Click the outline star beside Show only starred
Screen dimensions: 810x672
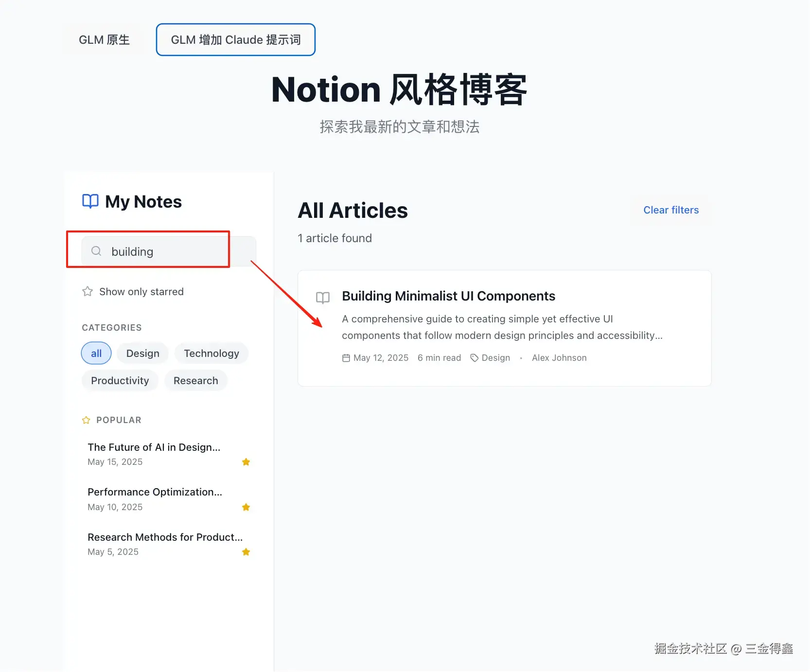coord(88,291)
